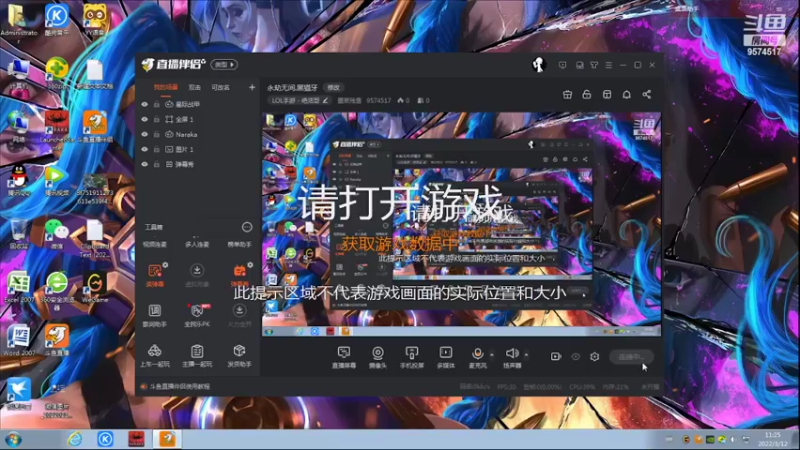Lock the Naraka source
This screenshot has width=800, height=450.
coord(157,134)
